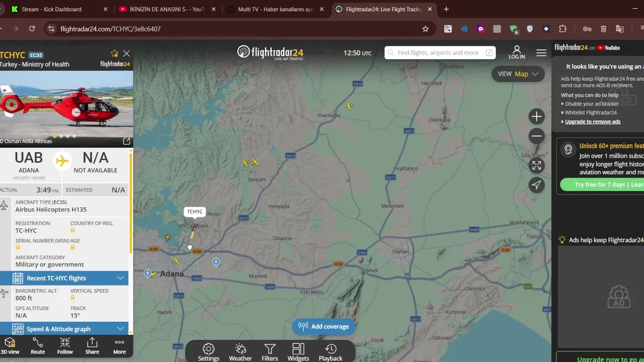Click registration value TC-HYC

click(x=26, y=231)
